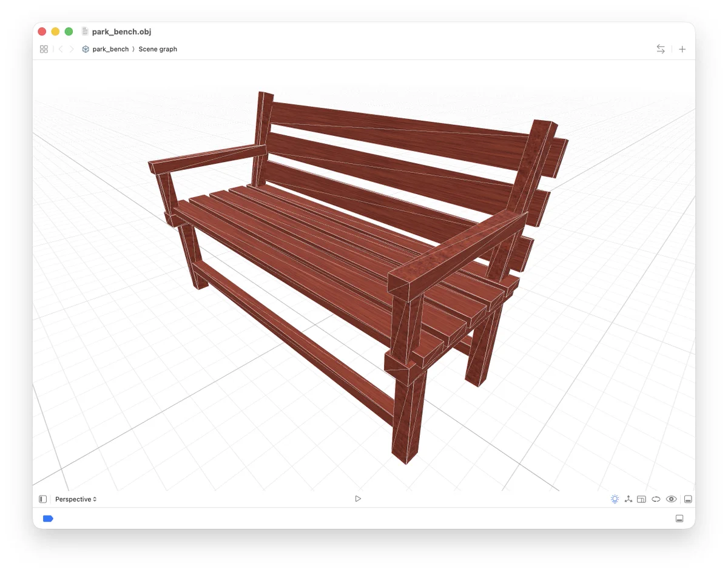Add a new editor with plus icon

[682, 49]
